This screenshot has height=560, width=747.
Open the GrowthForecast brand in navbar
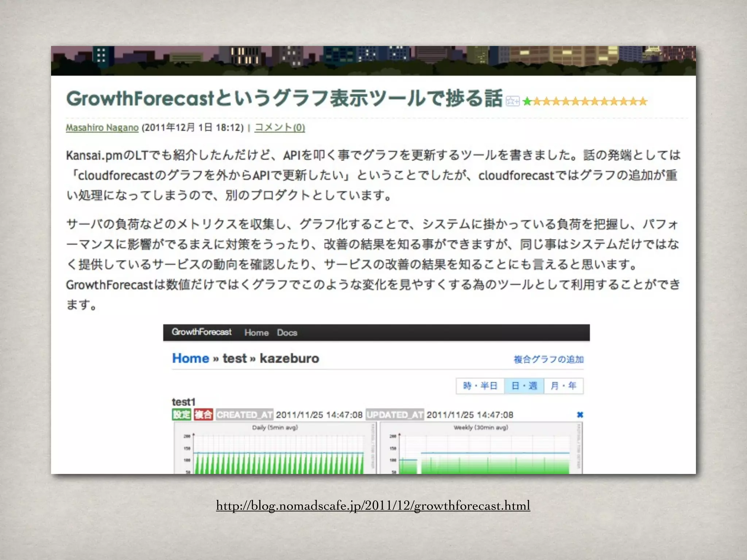(x=201, y=332)
